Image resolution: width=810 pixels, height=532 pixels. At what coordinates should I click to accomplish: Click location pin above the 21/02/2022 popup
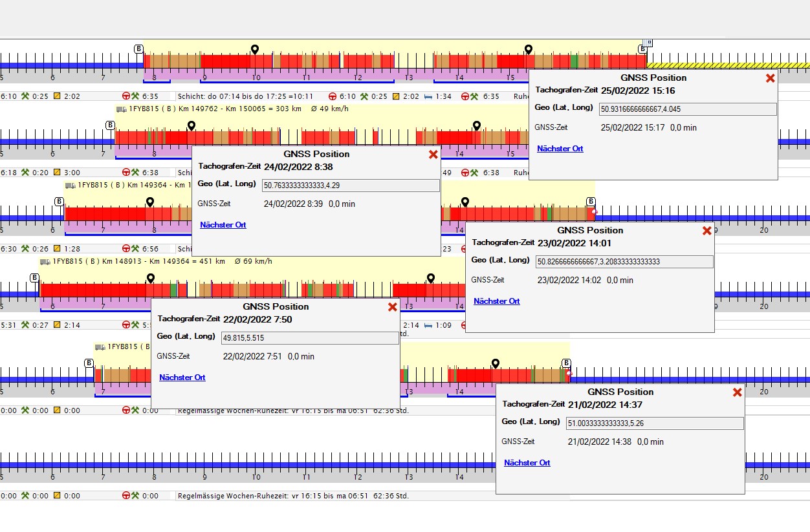pos(495,363)
